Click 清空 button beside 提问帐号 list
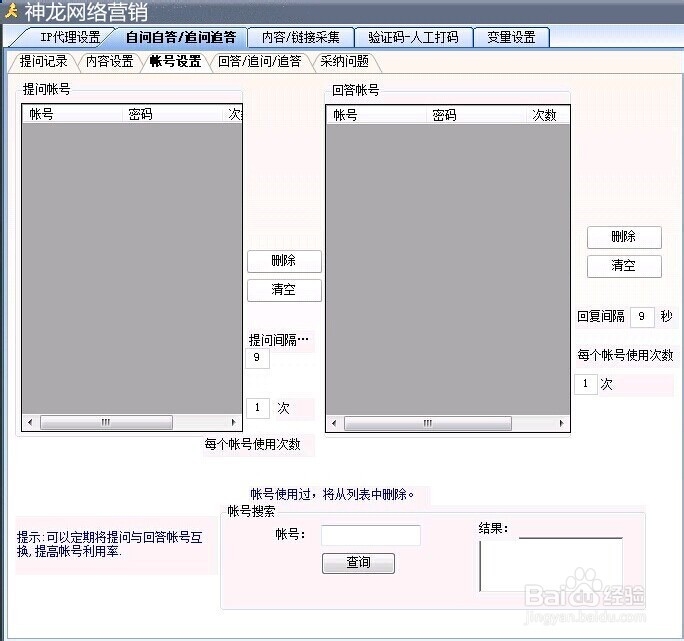684x641 pixels. 284,290
